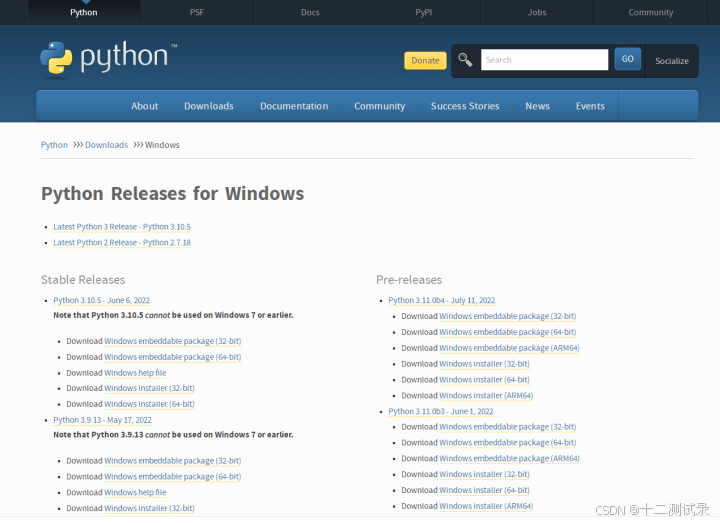The width and height of the screenshot is (720, 523).
Task: Download 3.11.0b4 embeddable package (ARM64)
Action: click(509, 348)
